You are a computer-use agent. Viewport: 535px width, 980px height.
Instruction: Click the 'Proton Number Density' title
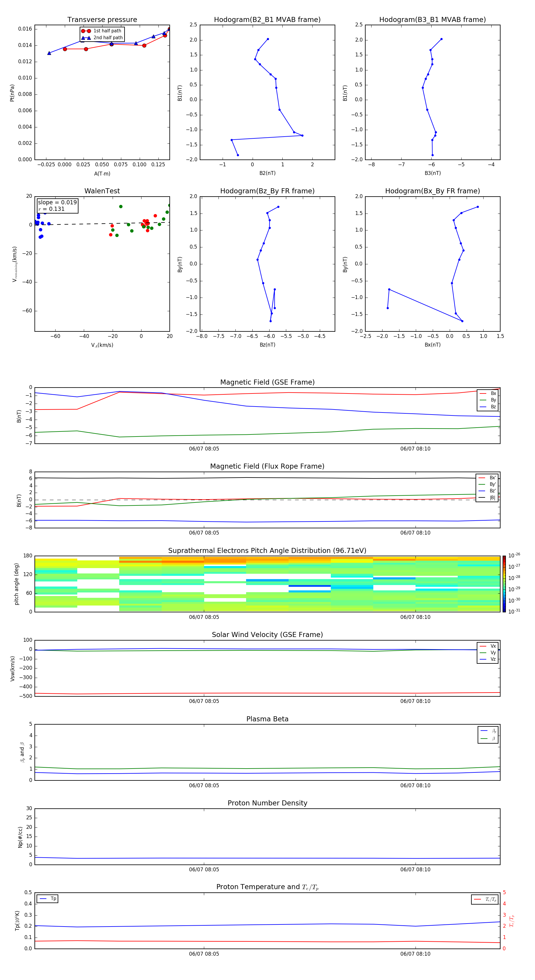tap(267, 803)
